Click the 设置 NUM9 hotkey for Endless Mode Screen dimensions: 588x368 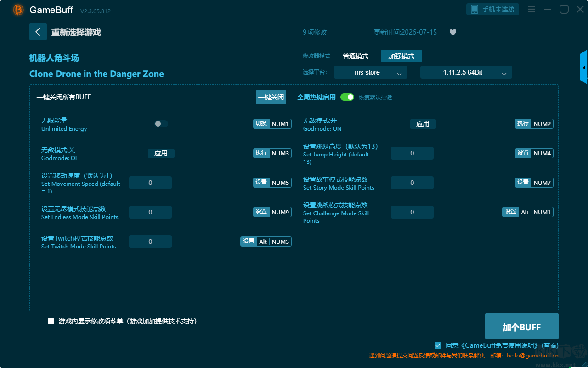(272, 212)
